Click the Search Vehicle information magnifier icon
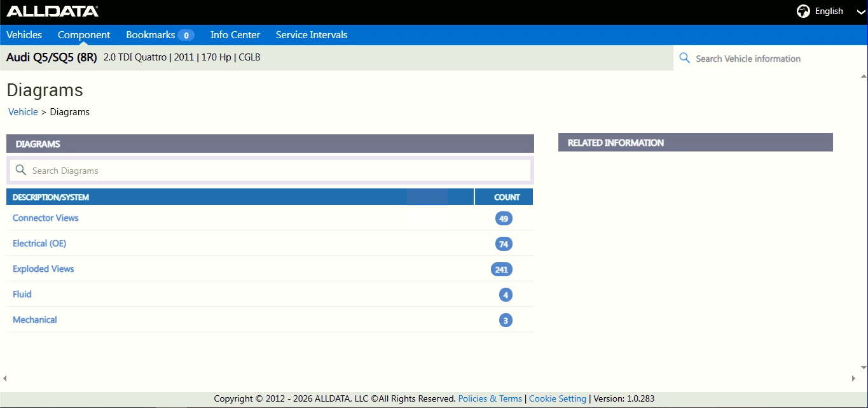This screenshot has height=408, width=868. 685,58
